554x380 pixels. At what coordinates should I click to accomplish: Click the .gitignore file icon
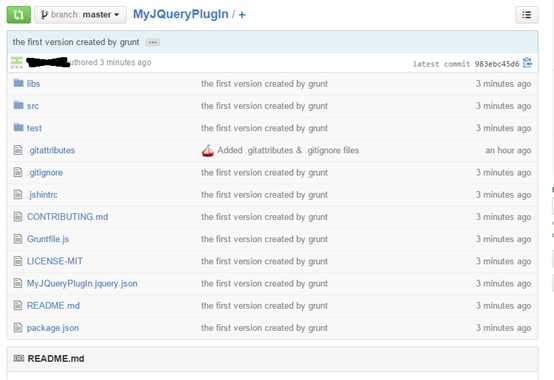[18, 172]
